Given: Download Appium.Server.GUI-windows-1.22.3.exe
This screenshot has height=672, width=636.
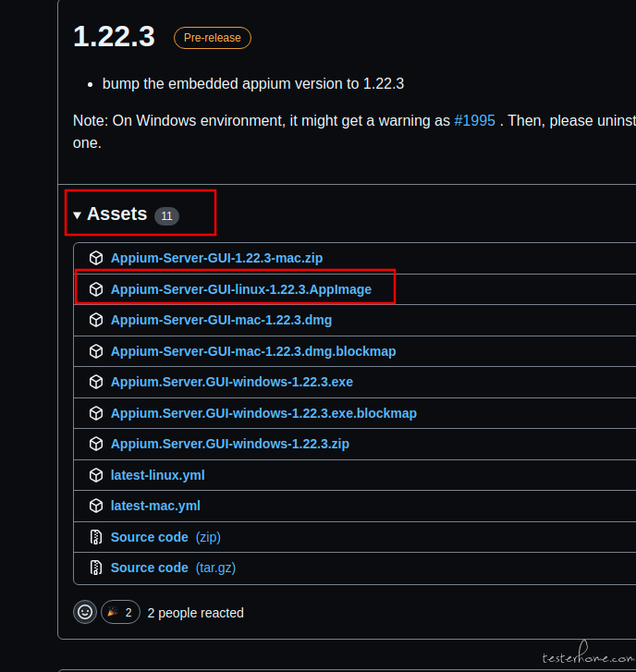Looking at the screenshot, I should pos(232,382).
